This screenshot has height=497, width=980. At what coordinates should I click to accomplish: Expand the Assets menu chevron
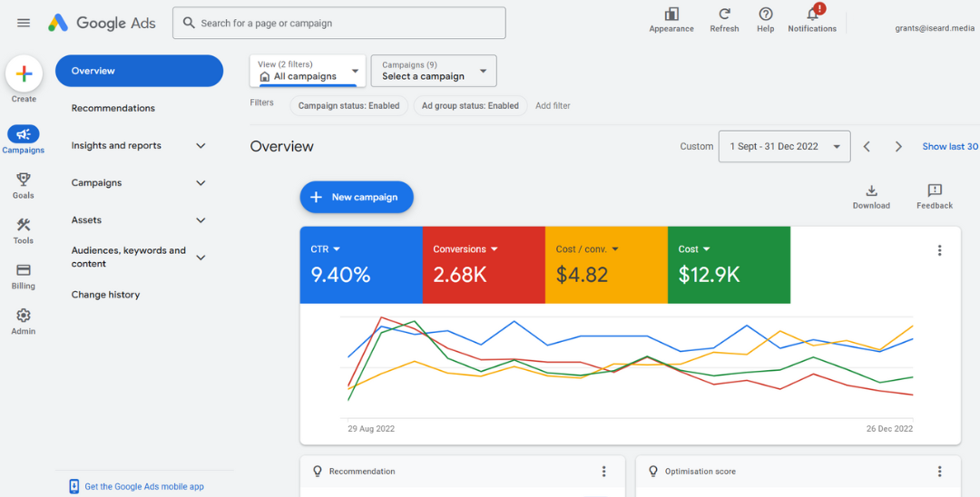pyautogui.click(x=201, y=220)
